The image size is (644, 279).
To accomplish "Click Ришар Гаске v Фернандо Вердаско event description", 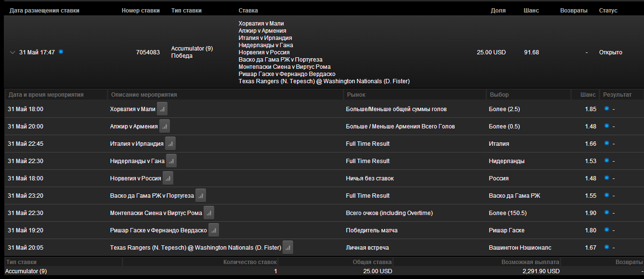I will [158, 230].
